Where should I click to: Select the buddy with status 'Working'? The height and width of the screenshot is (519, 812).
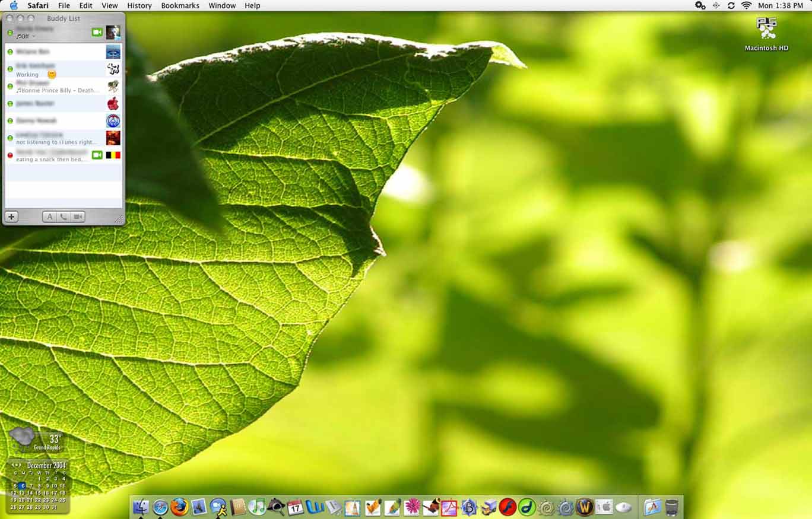pos(64,69)
